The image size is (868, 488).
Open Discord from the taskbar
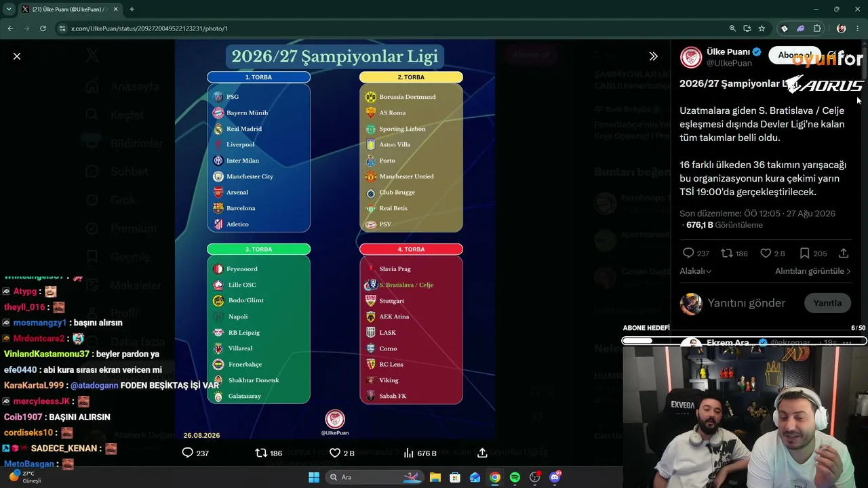tap(555, 477)
